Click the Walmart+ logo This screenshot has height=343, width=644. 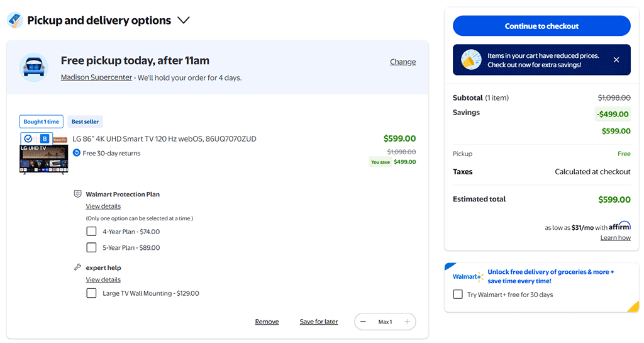coord(468,277)
